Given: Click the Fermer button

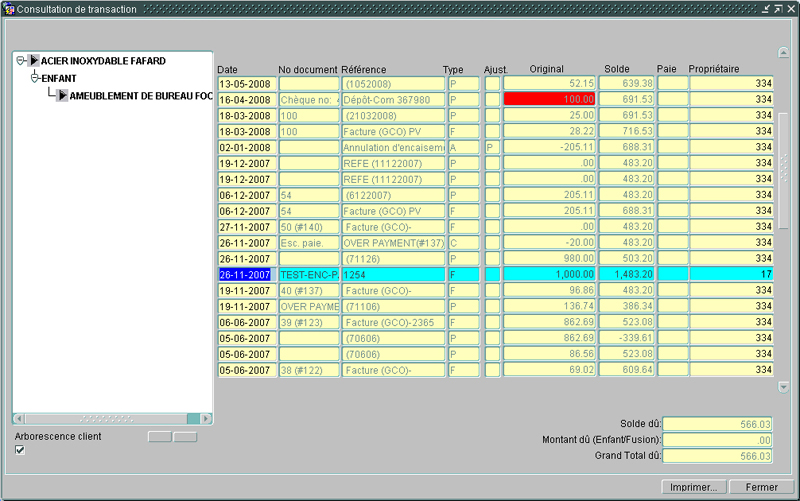Looking at the screenshot, I should coord(754,487).
